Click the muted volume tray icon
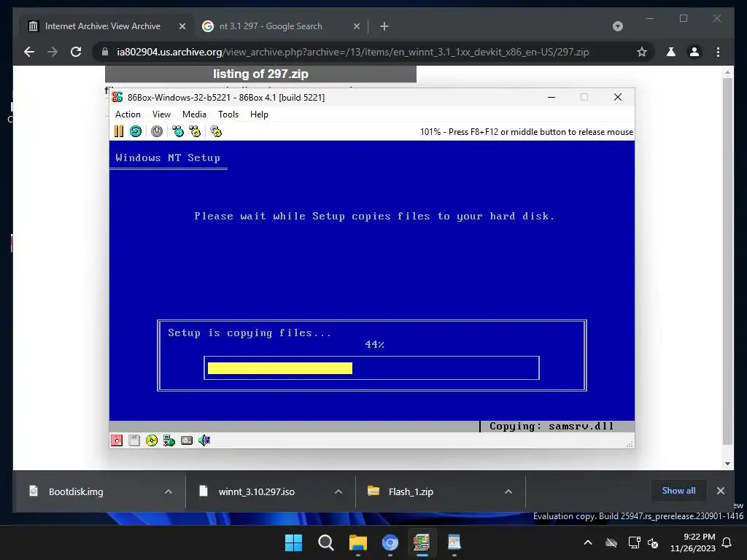This screenshot has width=747, height=560. click(653, 542)
